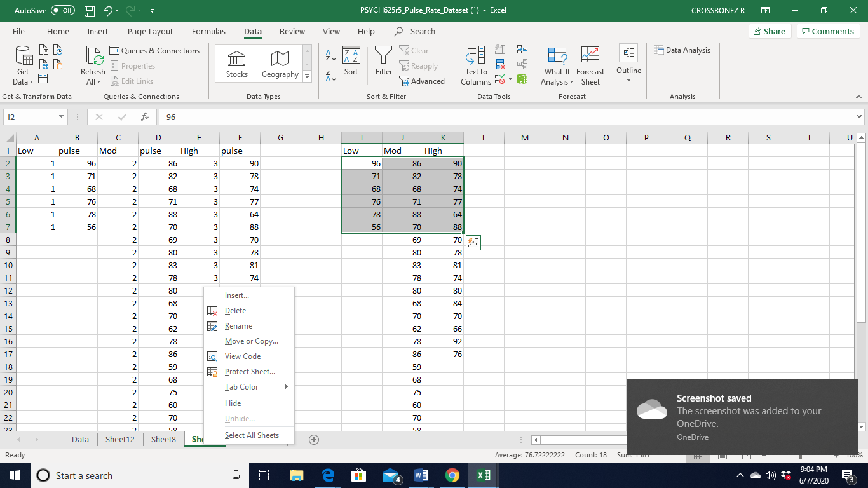Show hidden system tray icons
Viewport: 868px width, 488px height.
[x=740, y=475]
